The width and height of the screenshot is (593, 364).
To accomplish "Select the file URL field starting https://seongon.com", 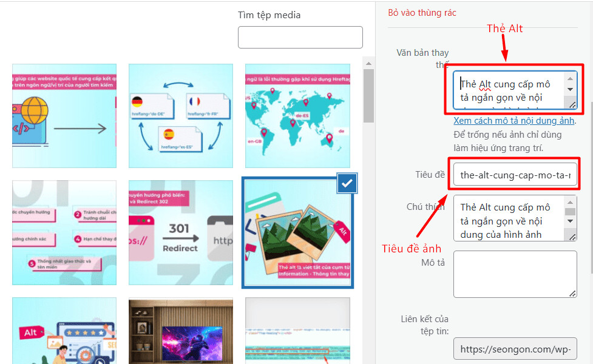I will 515,348.
